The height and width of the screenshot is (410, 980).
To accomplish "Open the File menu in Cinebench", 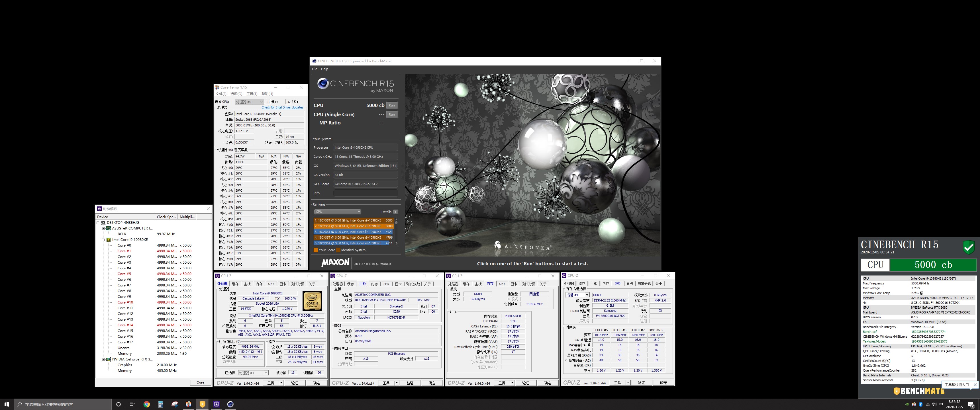I will (x=314, y=69).
